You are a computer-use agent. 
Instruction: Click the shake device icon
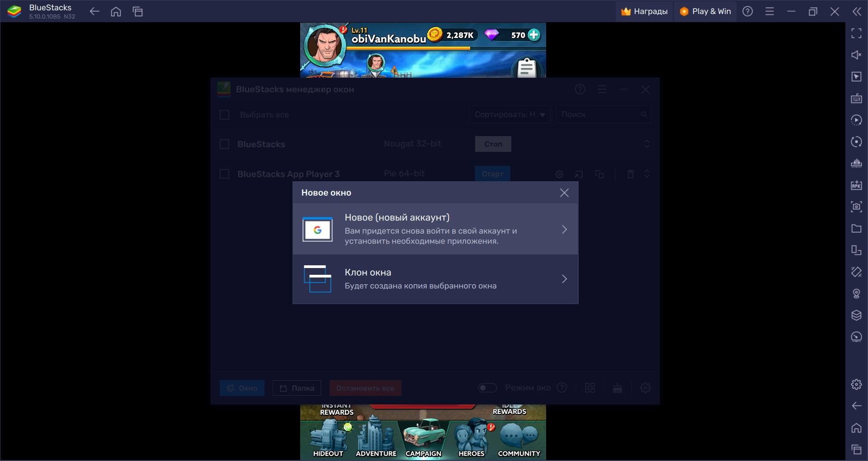pyautogui.click(x=856, y=272)
